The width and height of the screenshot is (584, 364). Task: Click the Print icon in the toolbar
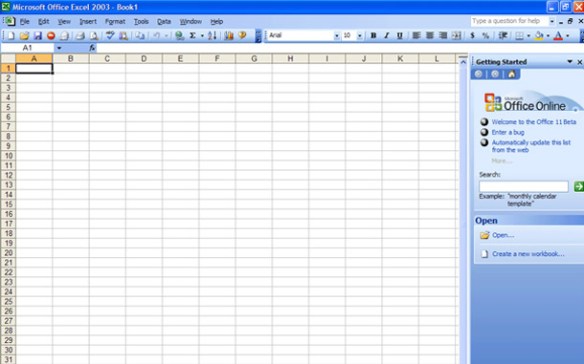click(x=80, y=36)
